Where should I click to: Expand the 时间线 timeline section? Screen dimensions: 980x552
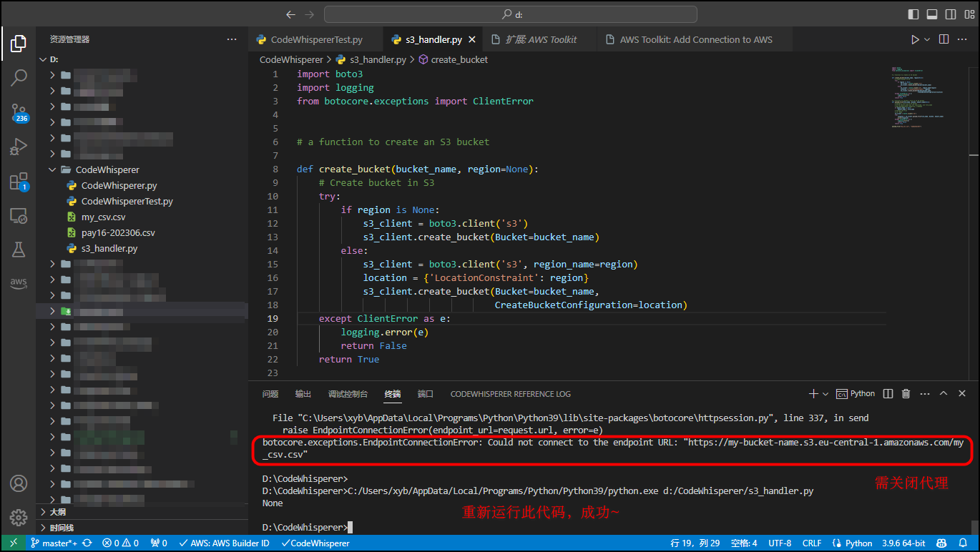pyautogui.click(x=142, y=528)
